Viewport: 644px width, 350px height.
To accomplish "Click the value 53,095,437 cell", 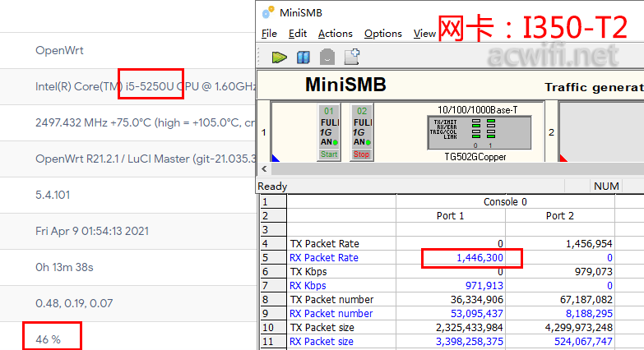I will tap(477, 314).
